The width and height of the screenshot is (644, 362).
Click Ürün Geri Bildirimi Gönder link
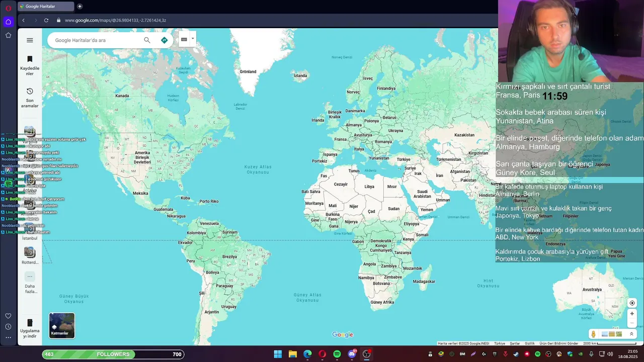coord(559,343)
